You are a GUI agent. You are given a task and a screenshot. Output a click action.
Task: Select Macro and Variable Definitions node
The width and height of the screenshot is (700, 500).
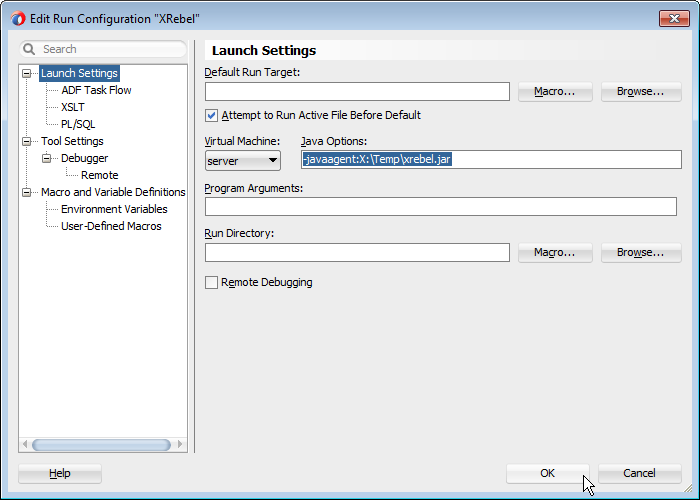click(x=113, y=192)
